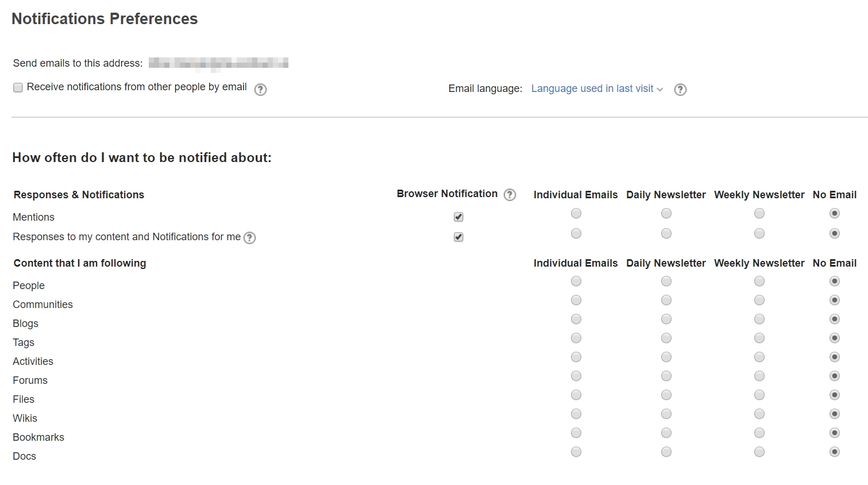Click the Language used in last visit link
The width and height of the screenshot is (868, 485).
click(x=592, y=88)
